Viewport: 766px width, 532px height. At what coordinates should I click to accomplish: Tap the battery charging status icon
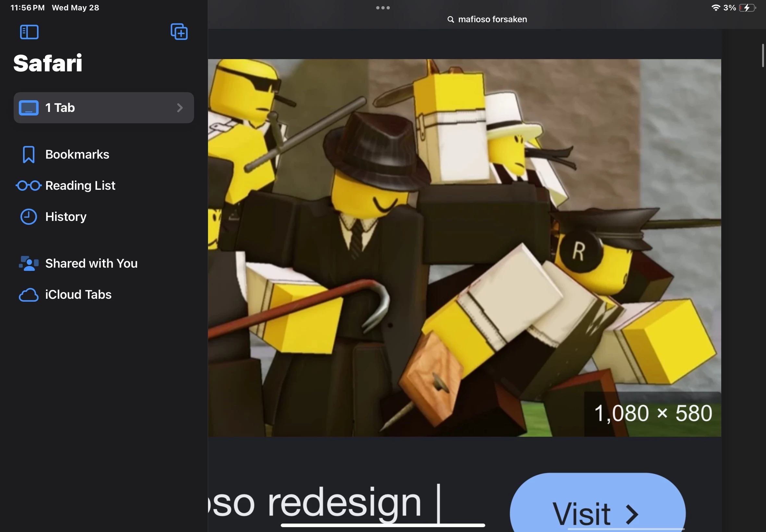(x=747, y=8)
